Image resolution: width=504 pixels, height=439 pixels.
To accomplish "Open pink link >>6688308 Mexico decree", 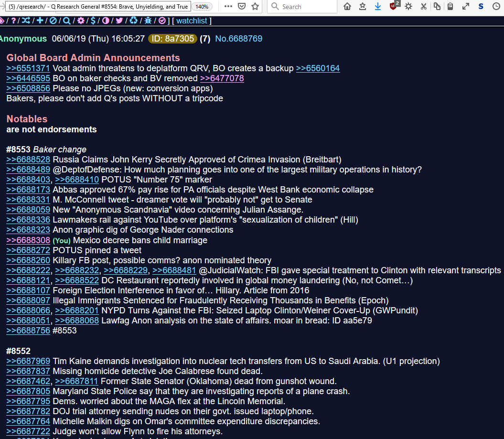I will click(x=28, y=240).
